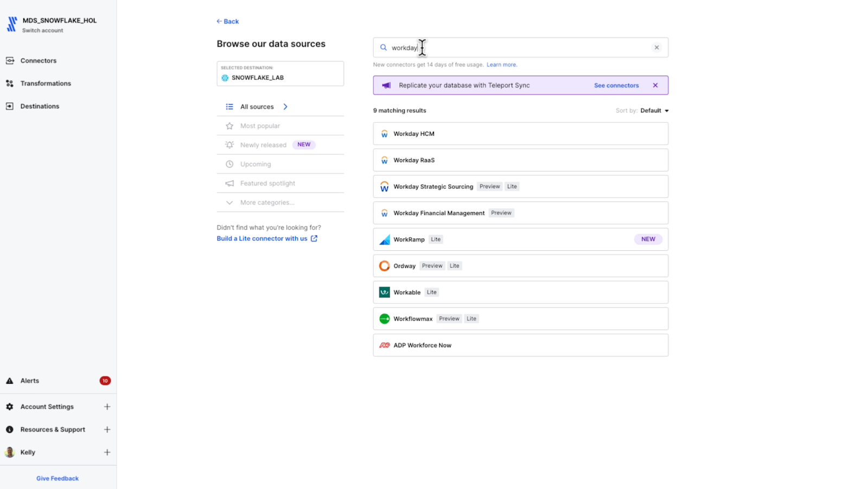The image size is (868, 489).
Task: Click the All sources right chevron
Action: point(285,107)
